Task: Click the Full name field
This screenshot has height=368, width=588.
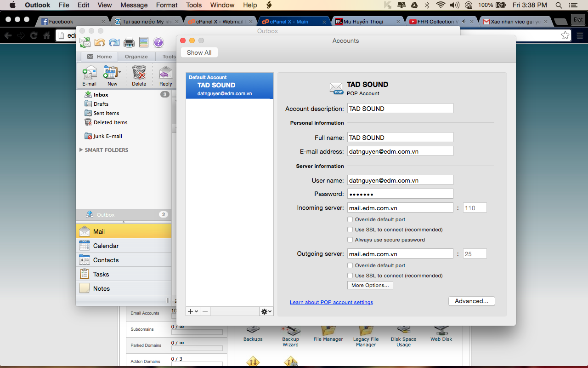Action: point(400,138)
